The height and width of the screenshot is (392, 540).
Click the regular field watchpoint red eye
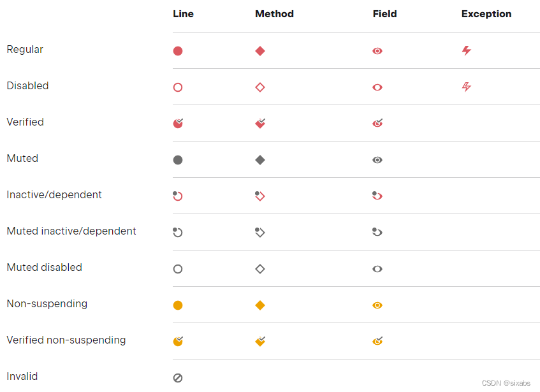[x=377, y=51]
